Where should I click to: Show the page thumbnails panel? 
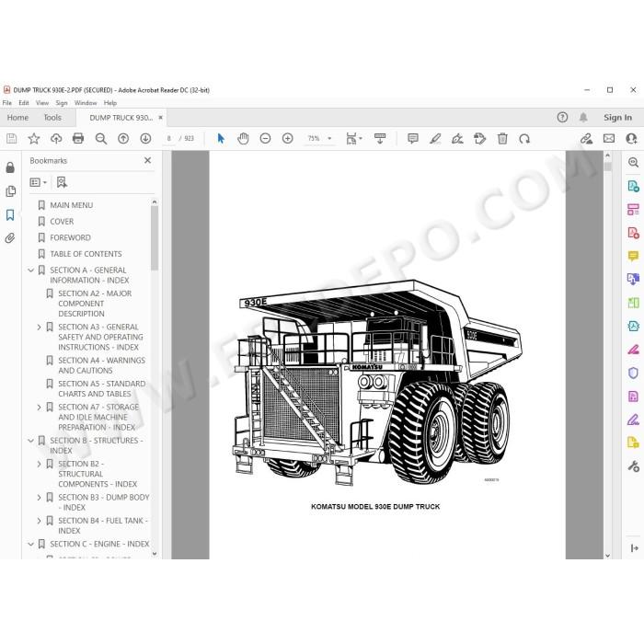click(x=10, y=191)
